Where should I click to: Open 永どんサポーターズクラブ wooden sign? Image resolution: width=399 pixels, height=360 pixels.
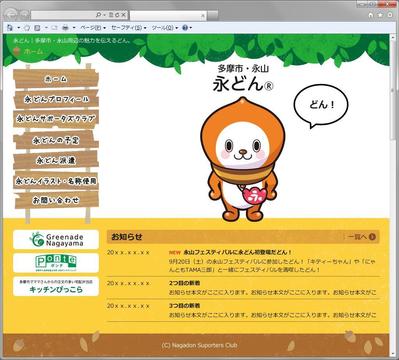(56, 119)
